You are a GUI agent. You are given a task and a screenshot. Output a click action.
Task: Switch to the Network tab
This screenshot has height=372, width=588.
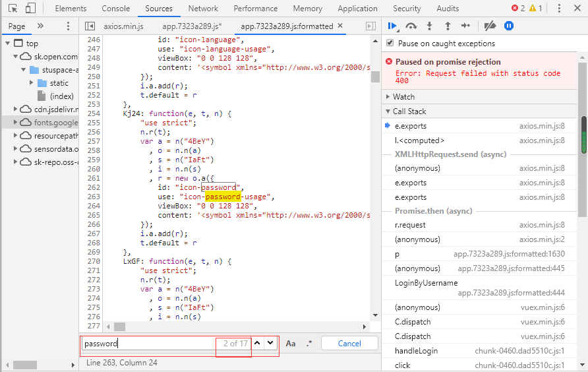pos(203,9)
